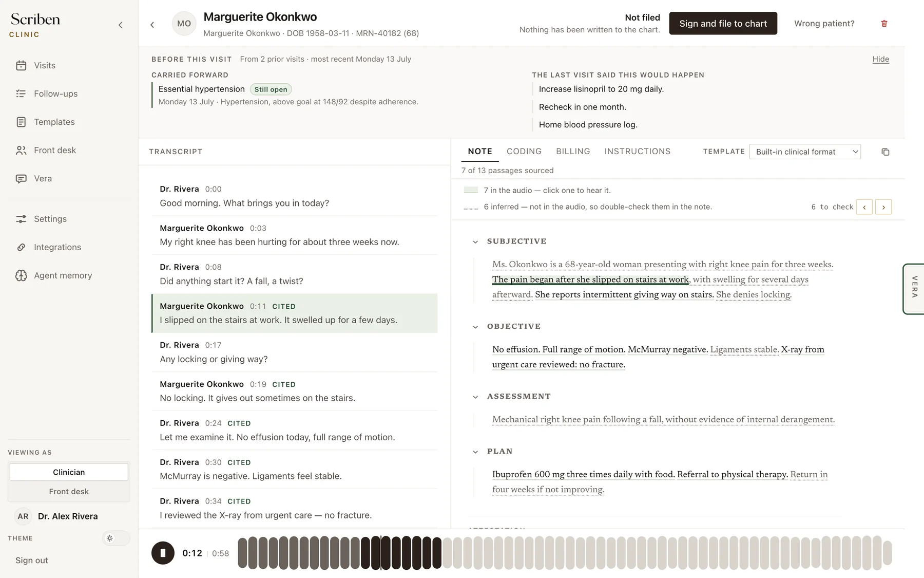
Task: Switch to the Instructions tab
Action: click(x=638, y=152)
